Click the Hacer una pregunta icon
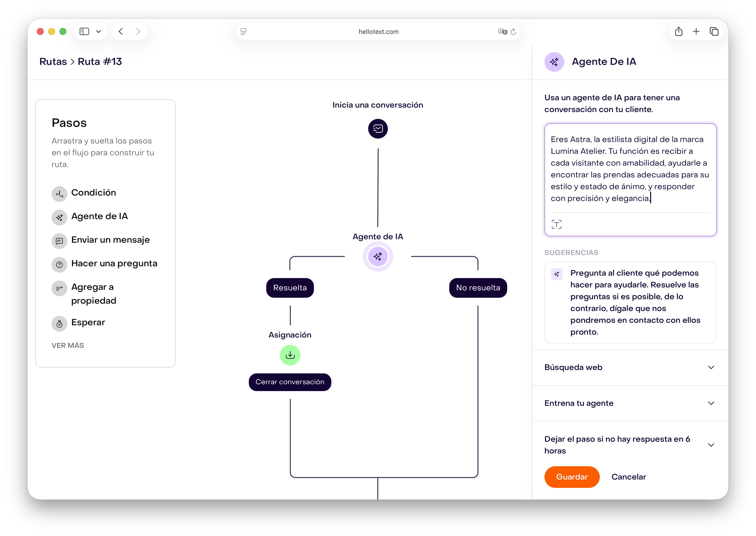 (59, 265)
